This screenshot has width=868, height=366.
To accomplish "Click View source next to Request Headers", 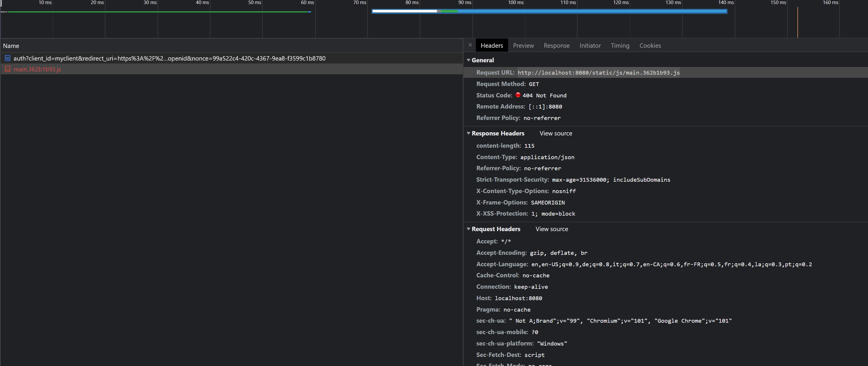I will [x=551, y=228].
